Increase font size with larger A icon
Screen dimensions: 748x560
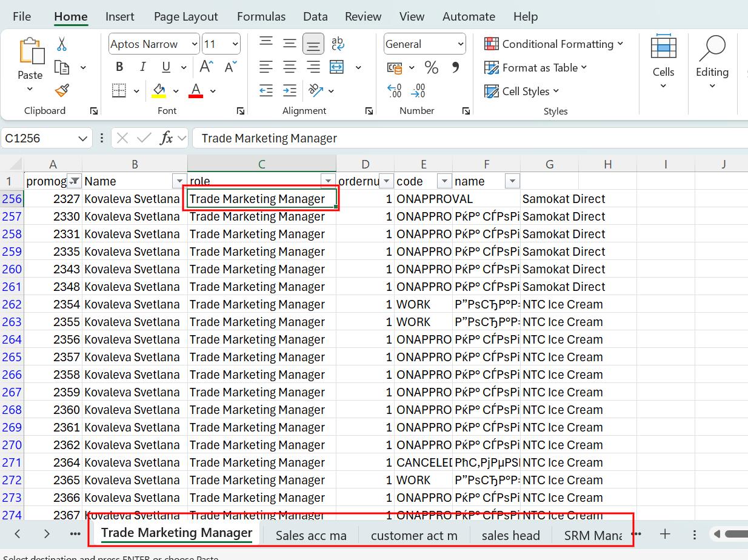(206, 67)
